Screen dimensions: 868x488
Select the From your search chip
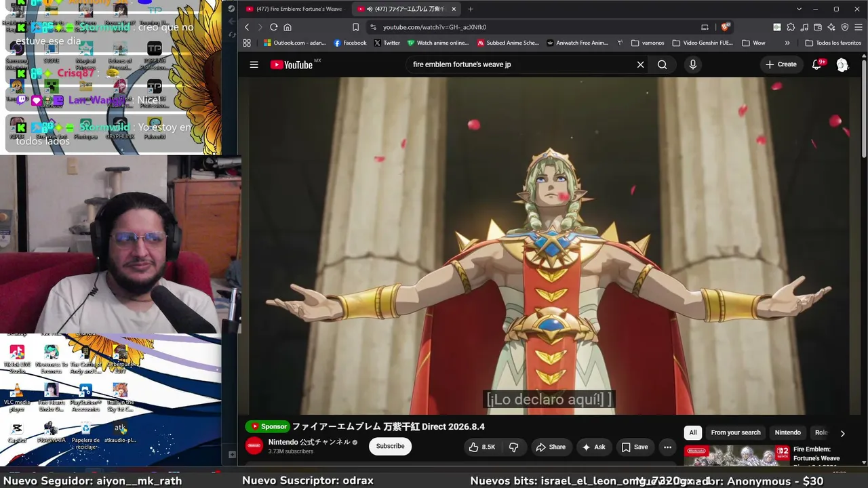[x=736, y=432]
